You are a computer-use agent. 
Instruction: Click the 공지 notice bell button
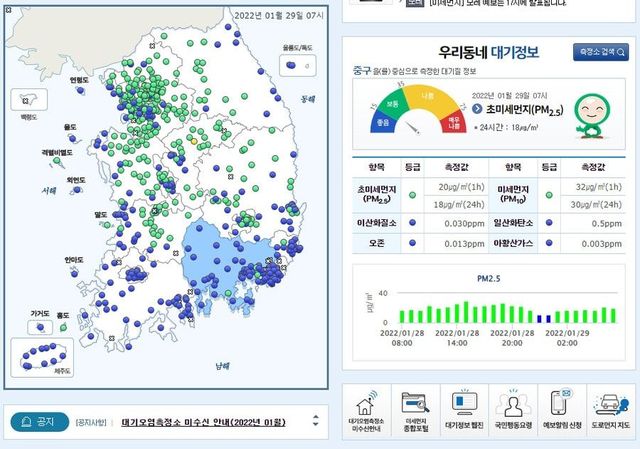(x=40, y=422)
